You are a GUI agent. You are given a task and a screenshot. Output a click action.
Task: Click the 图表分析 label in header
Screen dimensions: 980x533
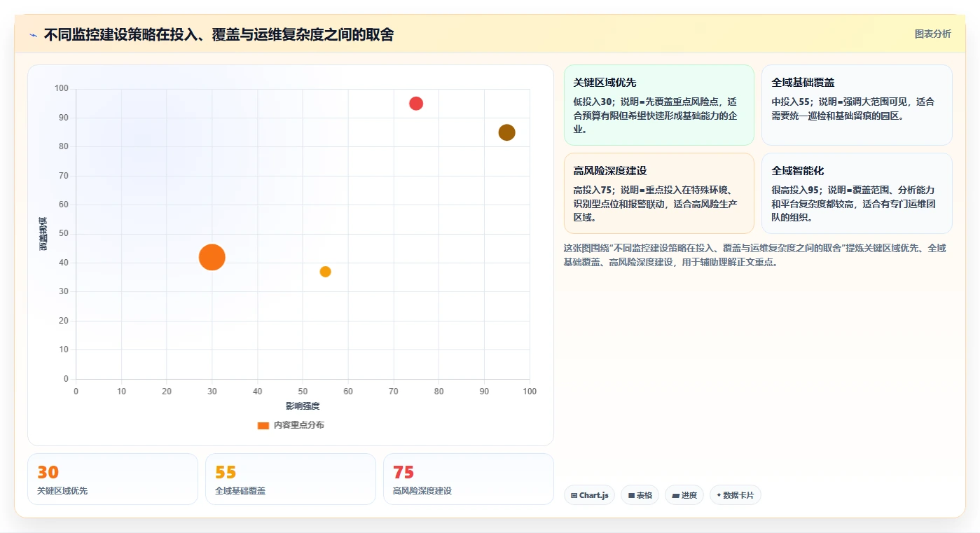point(932,34)
